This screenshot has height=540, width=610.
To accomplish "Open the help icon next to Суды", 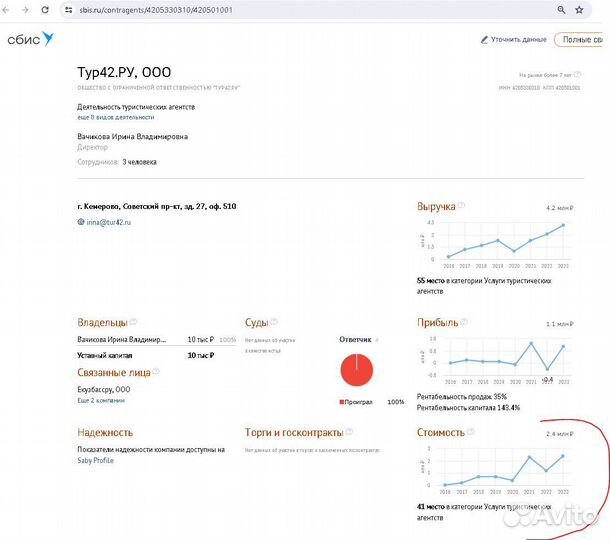I will [274, 321].
